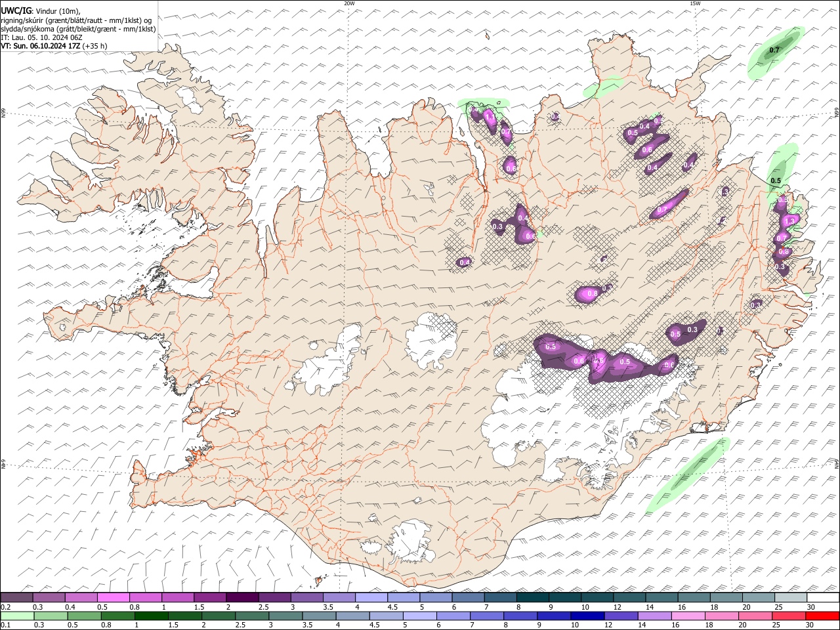Viewport: 840px width, 630px height.
Task: Click the '0.1' legend value label
Action: pyautogui.click(x=5, y=625)
